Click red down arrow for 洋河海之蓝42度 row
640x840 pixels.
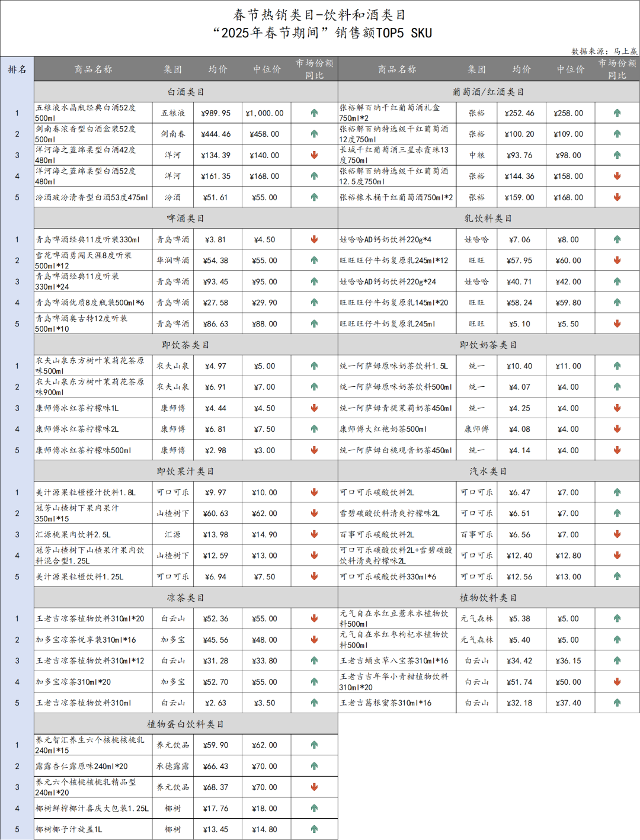314,155
